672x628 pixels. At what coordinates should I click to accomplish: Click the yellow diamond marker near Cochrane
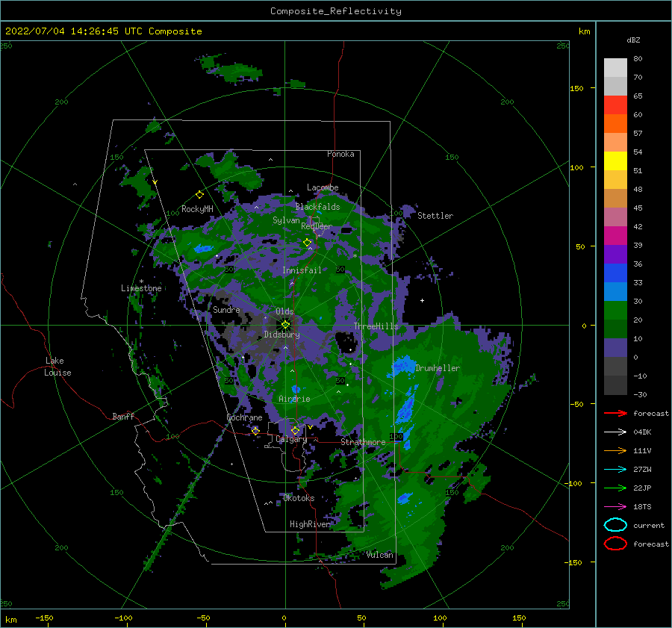(255, 430)
